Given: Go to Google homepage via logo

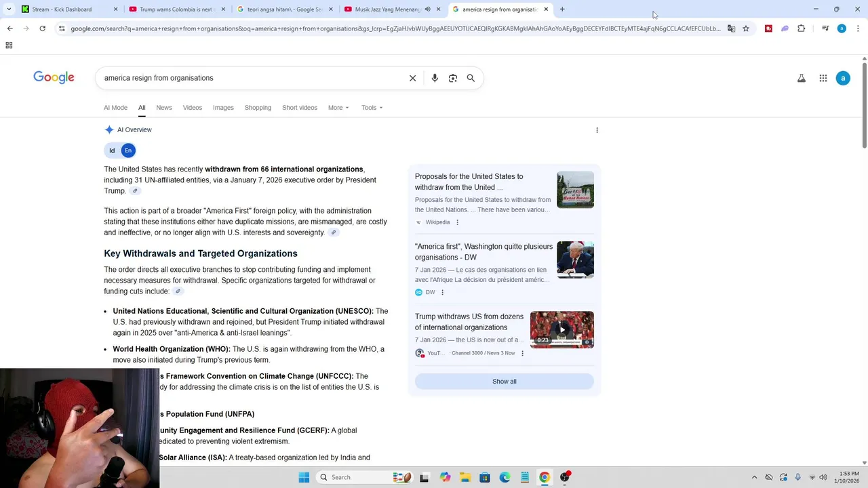Looking at the screenshot, I should tap(54, 77).
